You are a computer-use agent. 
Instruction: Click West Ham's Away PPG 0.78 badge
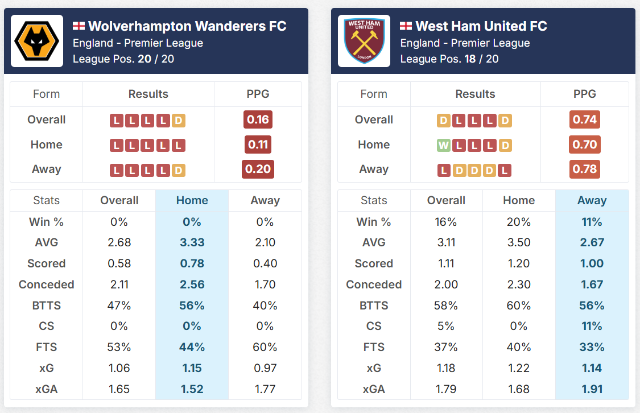click(x=584, y=169)
